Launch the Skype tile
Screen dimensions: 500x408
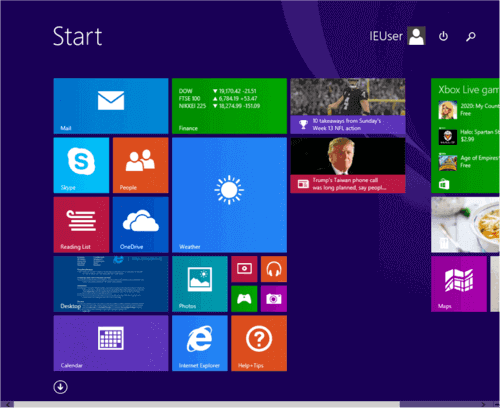tap(81, 165)
